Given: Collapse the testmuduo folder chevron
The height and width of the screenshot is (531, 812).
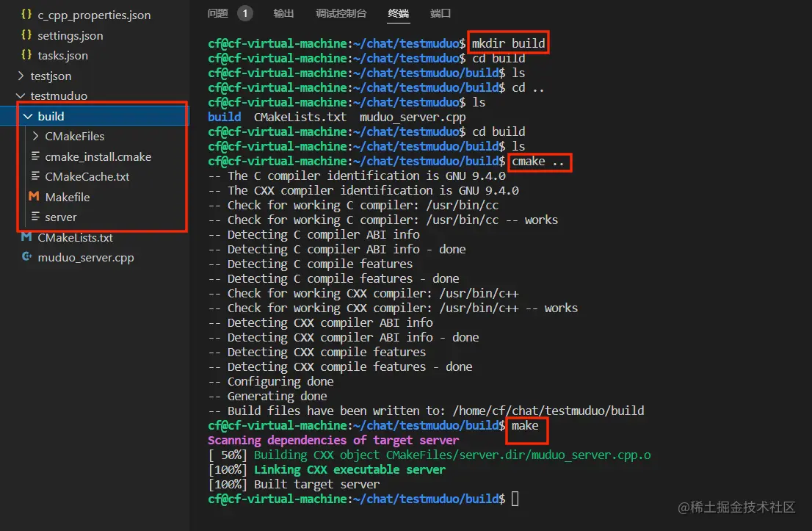Looking at the screenshot, I should (x=21, y=95).
